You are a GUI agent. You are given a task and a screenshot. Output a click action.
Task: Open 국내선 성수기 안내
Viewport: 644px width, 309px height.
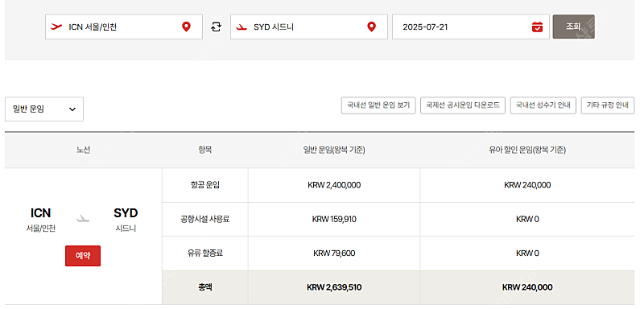[x=543, y=105]
